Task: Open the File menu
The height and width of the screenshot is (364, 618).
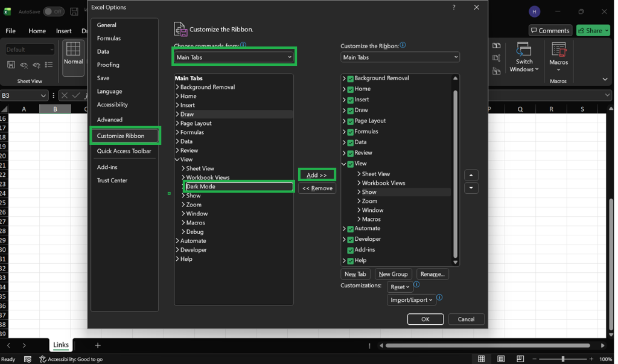Action: tap(11, 31)
